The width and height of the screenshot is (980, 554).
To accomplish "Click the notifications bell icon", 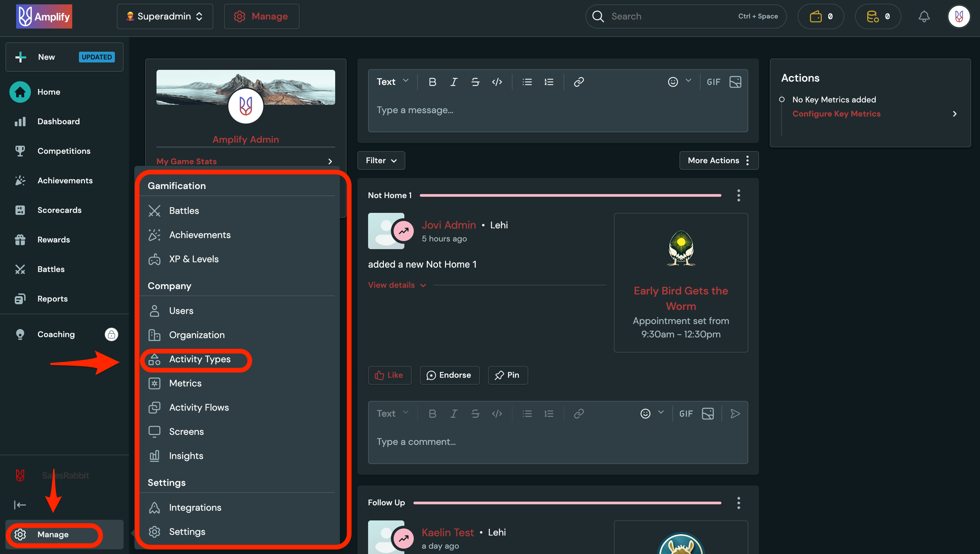I will click(x=924, y=16).
